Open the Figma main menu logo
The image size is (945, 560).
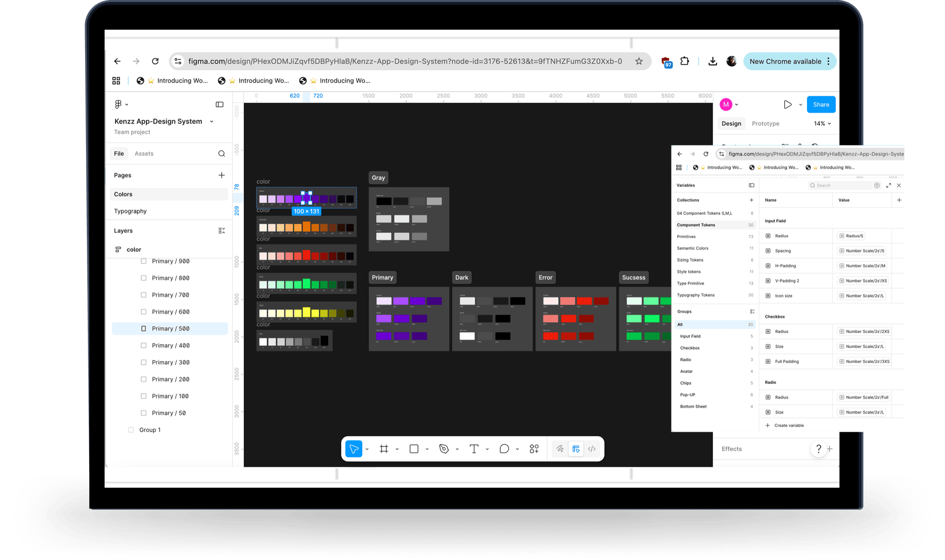click(118, 104)
